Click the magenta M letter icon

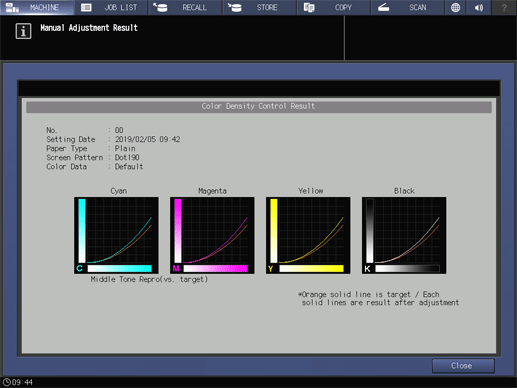coord(176,268)
